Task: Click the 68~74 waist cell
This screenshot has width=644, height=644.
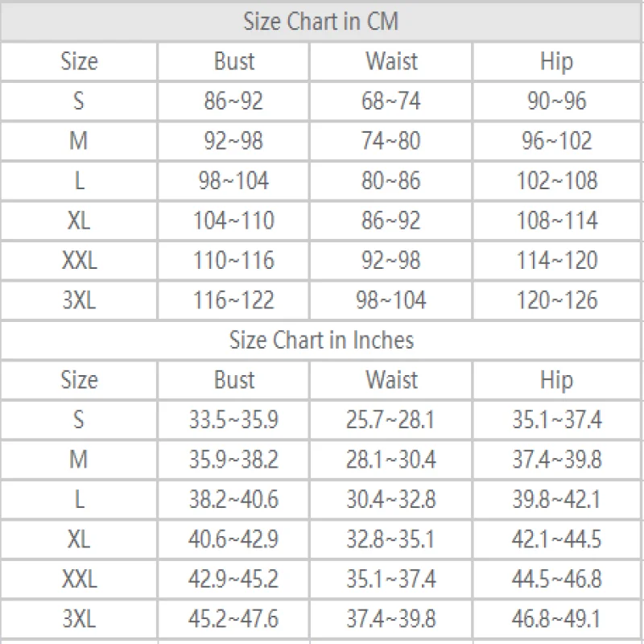Action: (391, 101)
